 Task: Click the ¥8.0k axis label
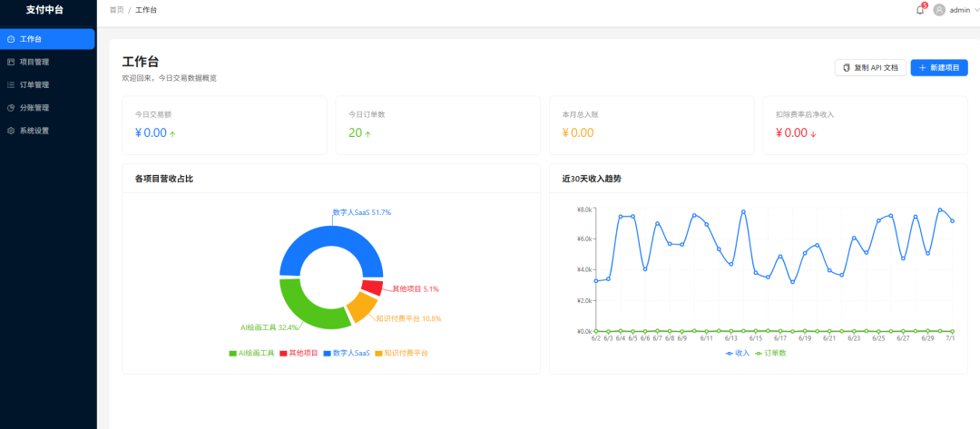pos(584,210)
